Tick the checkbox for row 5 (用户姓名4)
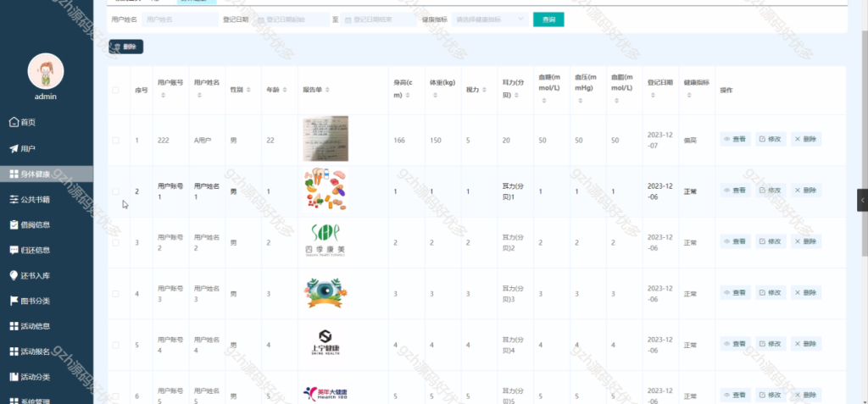Screen dimensions: 868x404 coord(115,345)
